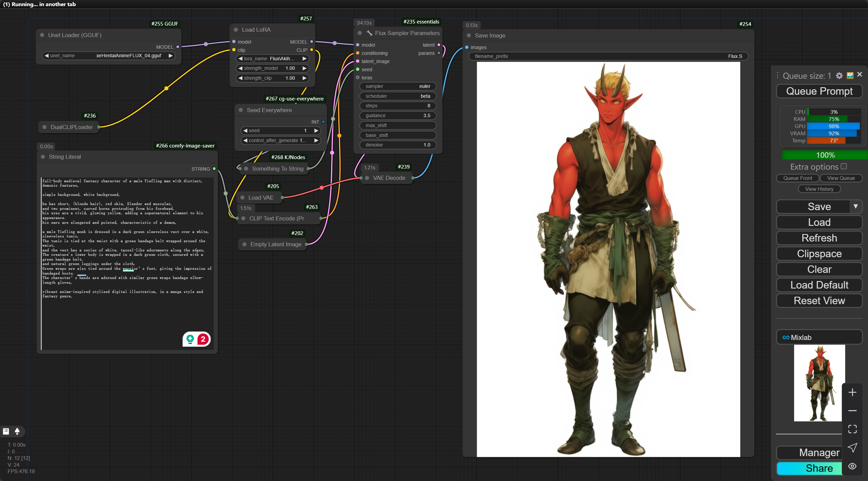The height and width of the screenshot is (481, 868).
Task: Open the Manager menu
Action: click(x=819, y=452)
